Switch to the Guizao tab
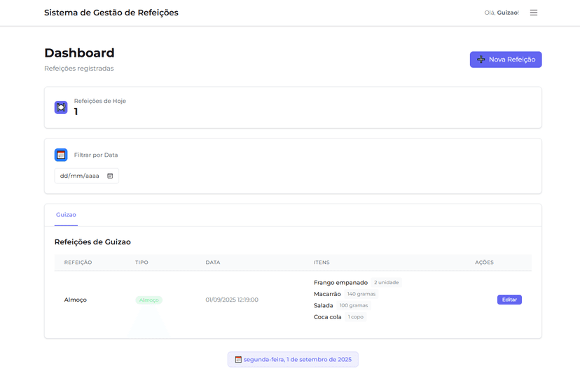Viewport: 580px width, 392px height. 66,215
